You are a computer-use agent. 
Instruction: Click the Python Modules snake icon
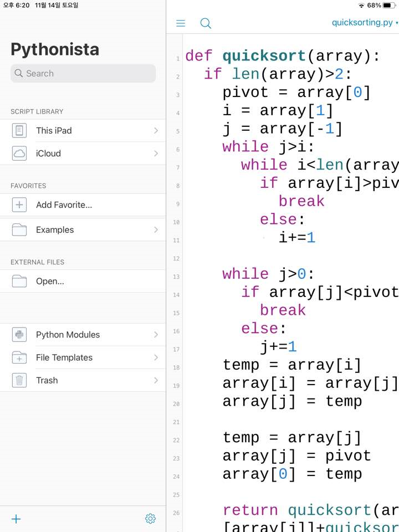click(19, 335)
